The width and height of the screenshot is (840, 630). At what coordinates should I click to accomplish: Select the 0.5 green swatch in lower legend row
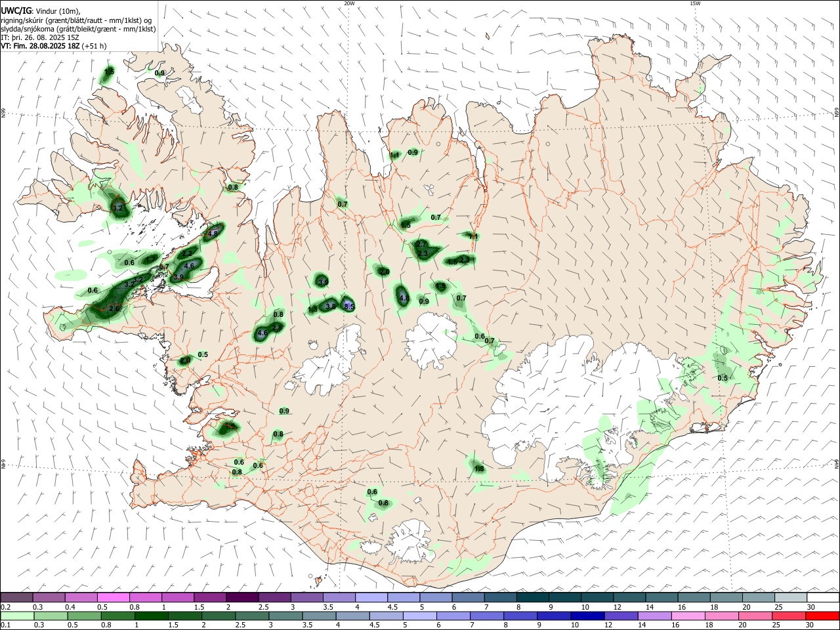coord(85,616)
